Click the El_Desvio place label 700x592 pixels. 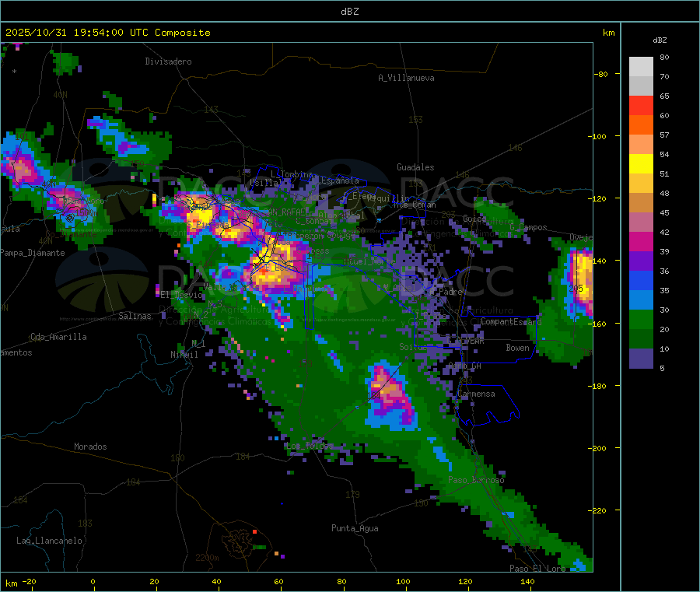click(182, 295)
